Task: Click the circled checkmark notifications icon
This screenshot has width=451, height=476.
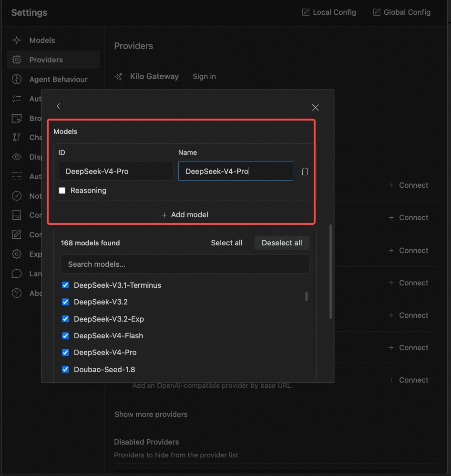Action: [17, 196]
